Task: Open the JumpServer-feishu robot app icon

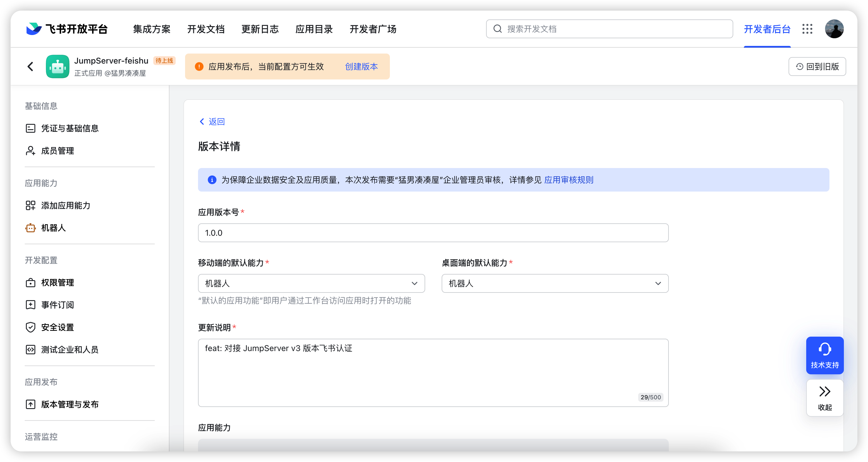Action: pos(58,67)
